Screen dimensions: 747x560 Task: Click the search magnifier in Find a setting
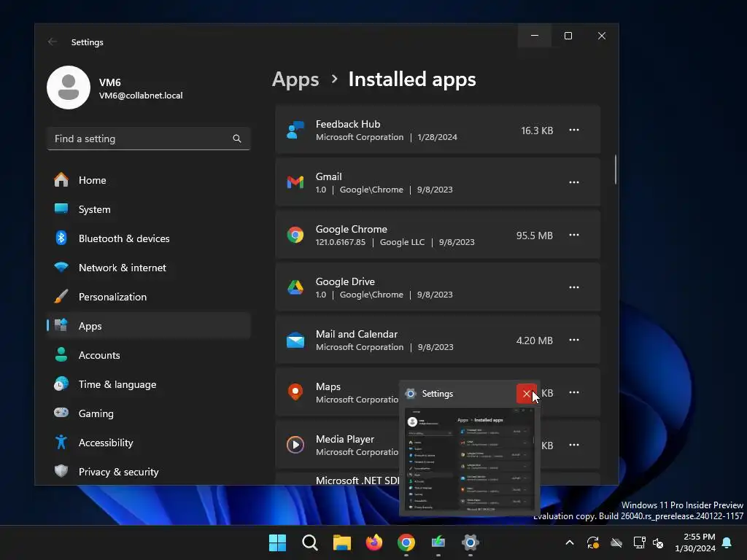(x=237, y=139)
